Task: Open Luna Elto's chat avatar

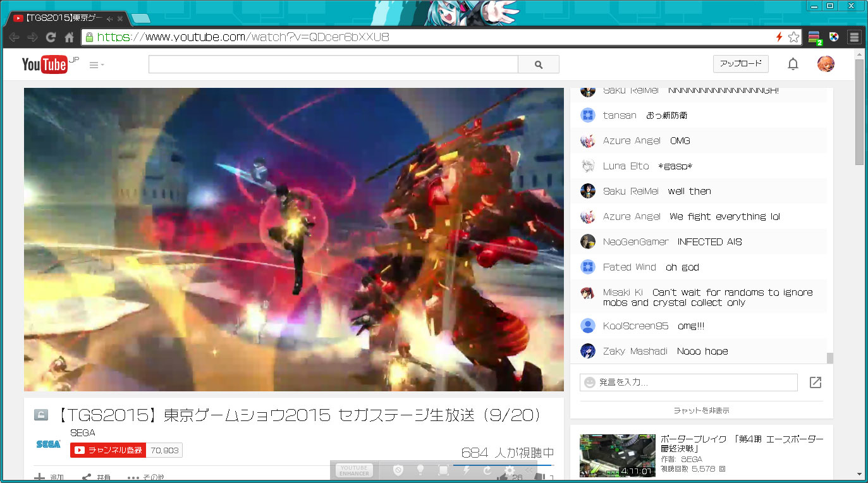Action: click(588, 166)
